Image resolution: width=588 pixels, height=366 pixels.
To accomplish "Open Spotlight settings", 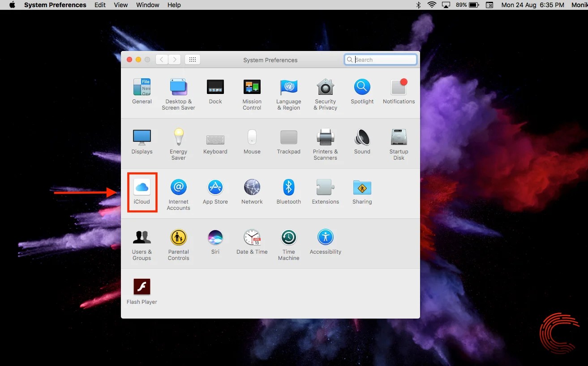I will click(362, 91).
